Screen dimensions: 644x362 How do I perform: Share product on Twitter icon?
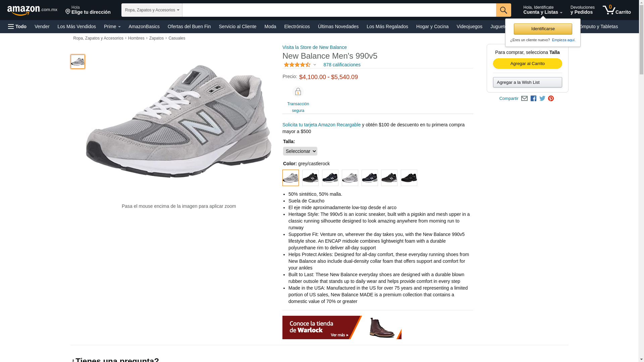[542, 99]
